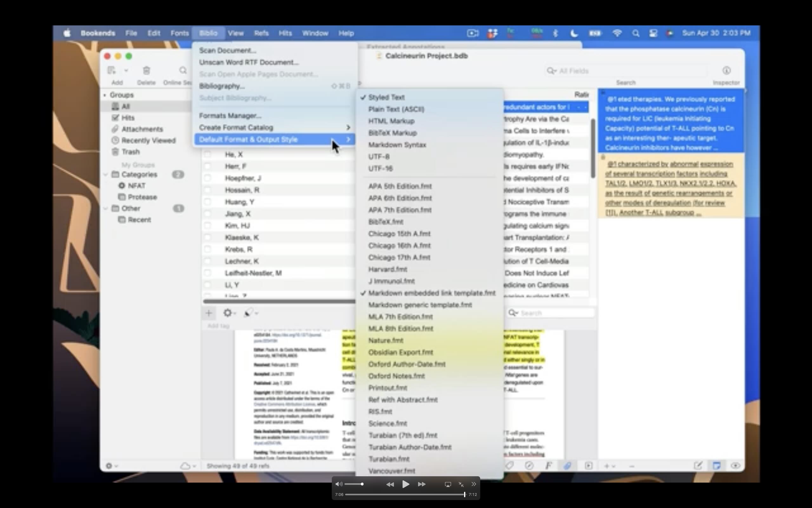This screenshot has width=812, height=508.
Task: Open Control Center in menu bar
Action: [x=653, y=33]
